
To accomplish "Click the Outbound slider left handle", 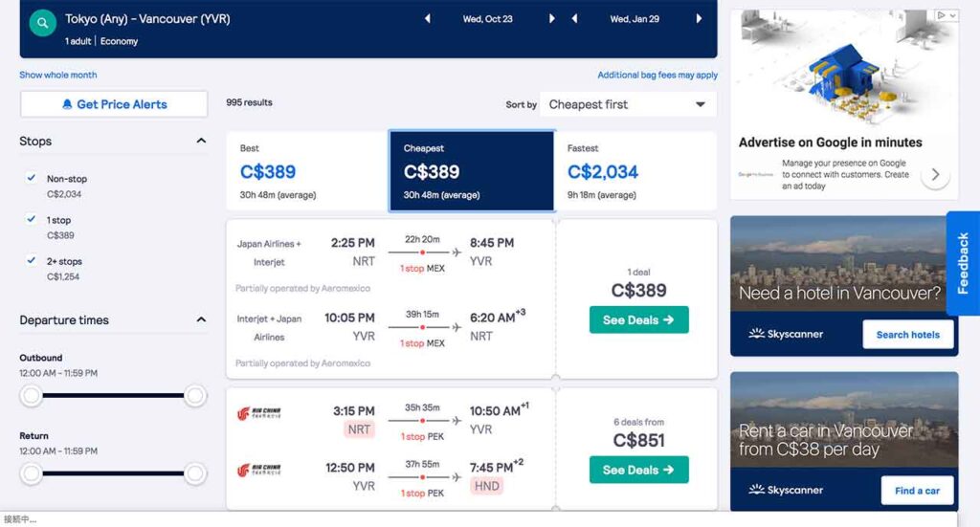I will [x=32, y=395].
